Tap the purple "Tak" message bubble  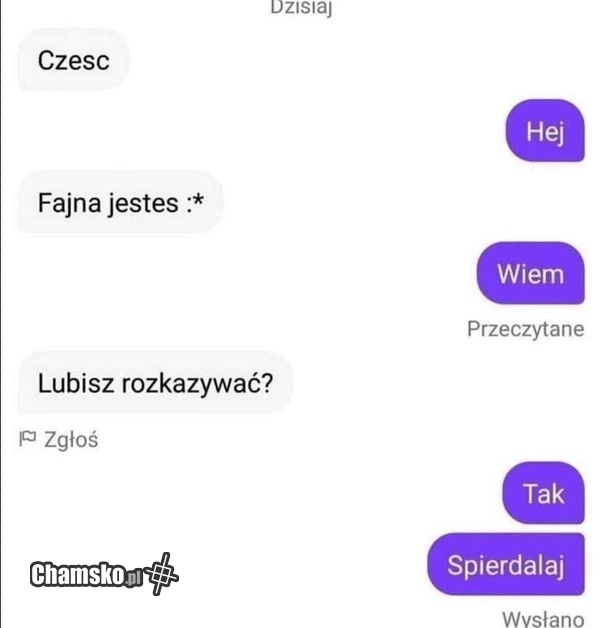pos(543,493)
